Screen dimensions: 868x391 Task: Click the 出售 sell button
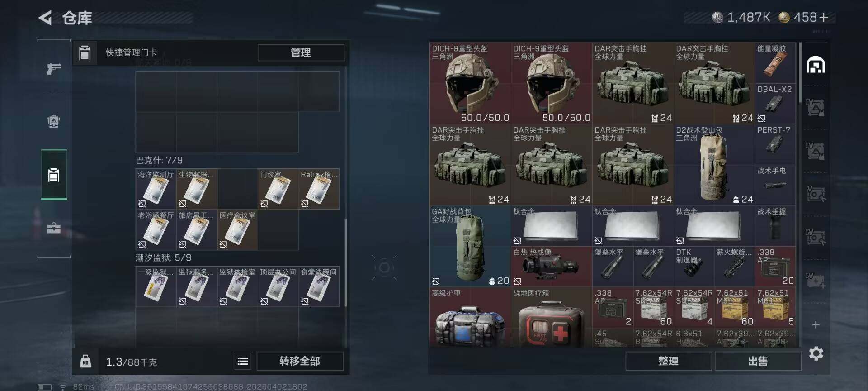coord(758,361)
